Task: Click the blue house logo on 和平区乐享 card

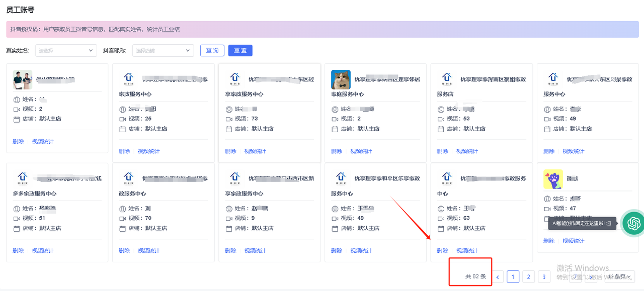Action: click(341, 178)
